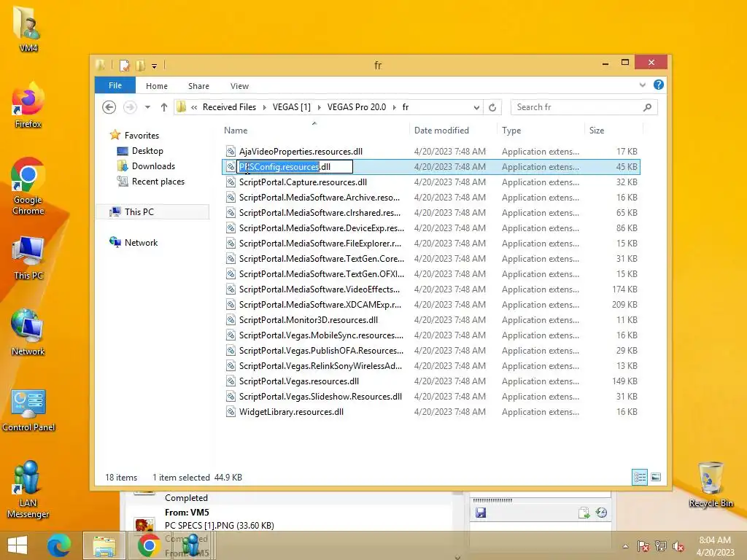Open the Home ribbon tab

[x=157, y=86]
